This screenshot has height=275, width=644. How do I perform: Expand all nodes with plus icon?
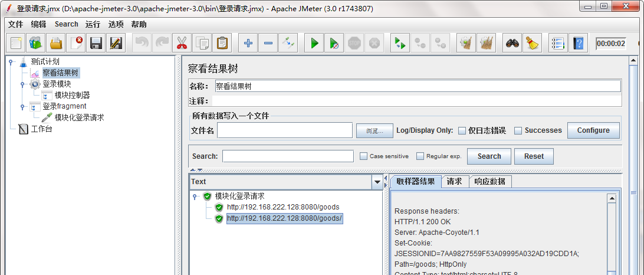[248, 42]
